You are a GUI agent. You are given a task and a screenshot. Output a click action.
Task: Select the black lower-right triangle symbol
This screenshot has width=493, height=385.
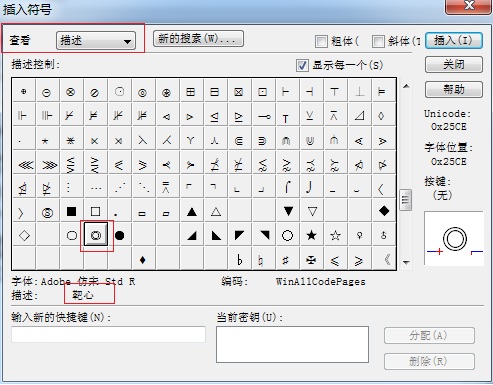pos(191,235)
